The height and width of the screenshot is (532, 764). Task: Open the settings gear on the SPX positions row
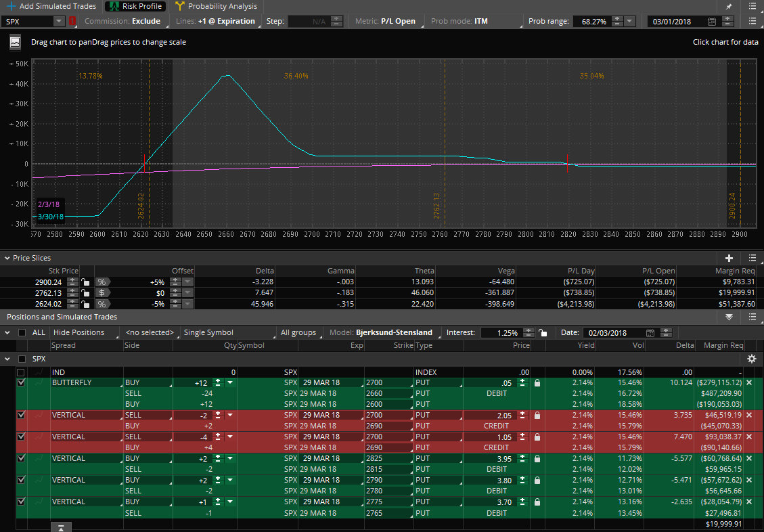click(x=751, y=359)
